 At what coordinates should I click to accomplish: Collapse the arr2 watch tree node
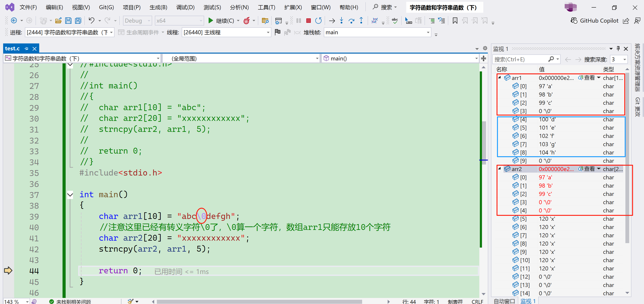[x=499, y=169]
